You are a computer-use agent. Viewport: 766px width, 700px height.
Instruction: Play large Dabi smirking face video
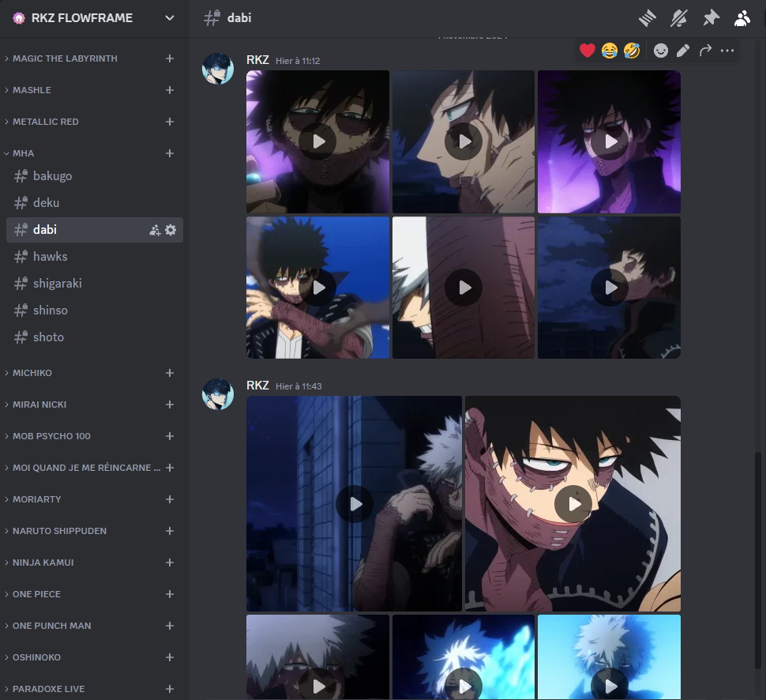click(573, 503)
